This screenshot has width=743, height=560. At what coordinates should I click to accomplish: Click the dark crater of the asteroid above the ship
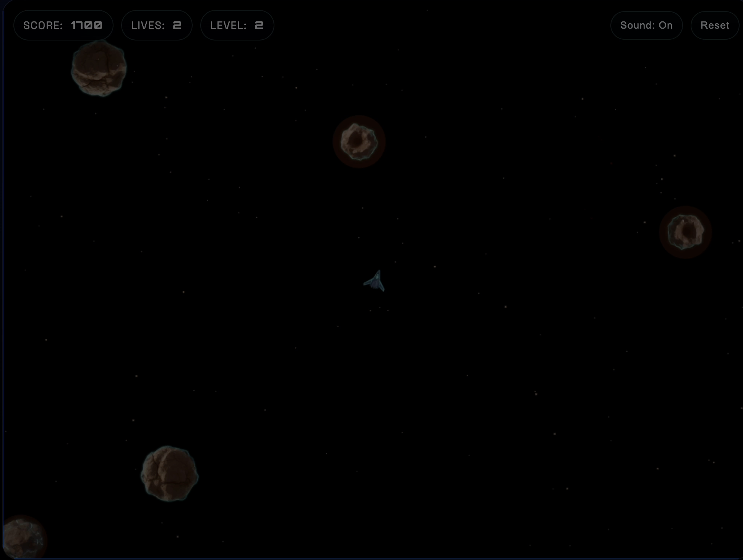click(356, 139)
